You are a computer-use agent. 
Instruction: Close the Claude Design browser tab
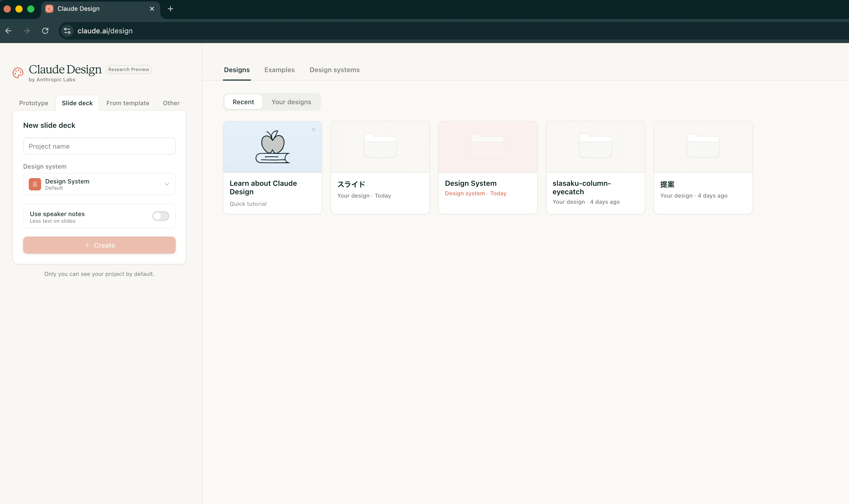tap(152, 9)
